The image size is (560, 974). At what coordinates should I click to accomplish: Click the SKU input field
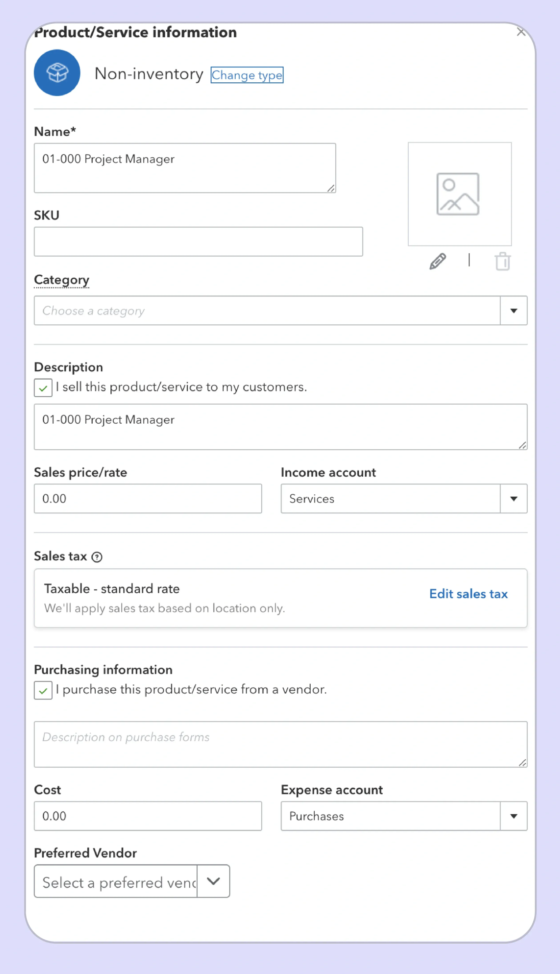pyautogui.click(x=199, y=242)
